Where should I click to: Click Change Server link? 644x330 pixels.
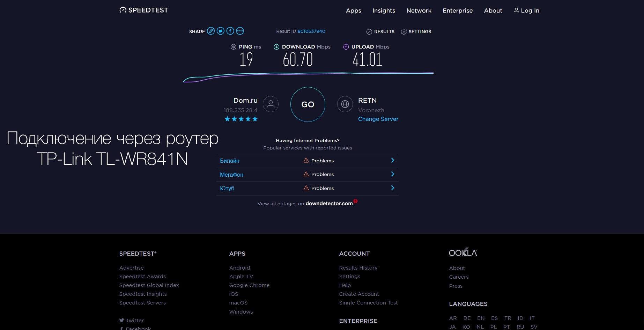[378, 119]
